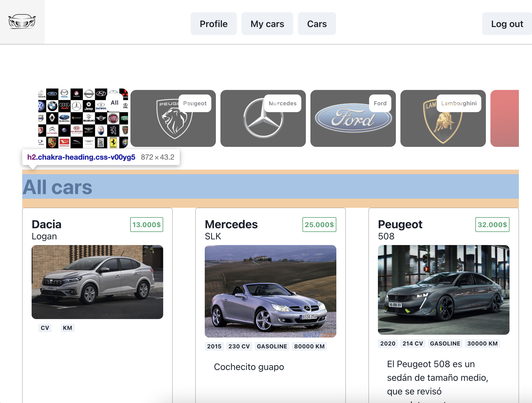Click the 13.000$ price tag
The image size is (532, 403).
click(147, 225)
